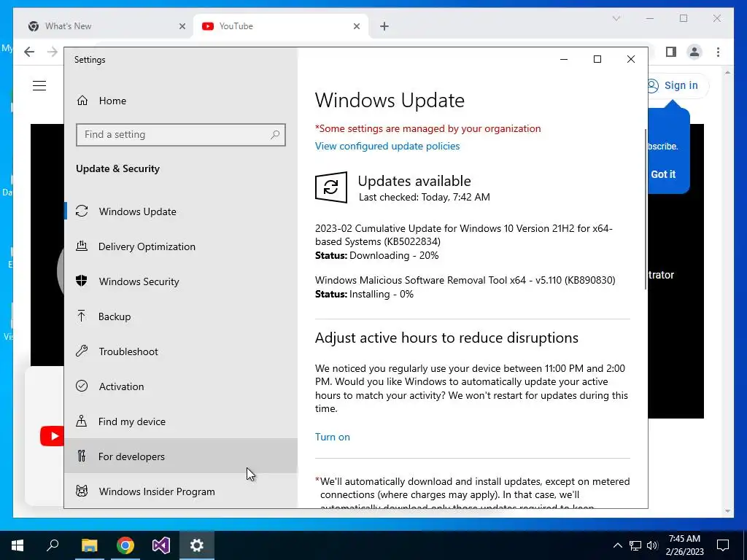Viewport: 747px width, 560px height.
Task: Click the Windows Security shield icon
Action: [82, 281]
